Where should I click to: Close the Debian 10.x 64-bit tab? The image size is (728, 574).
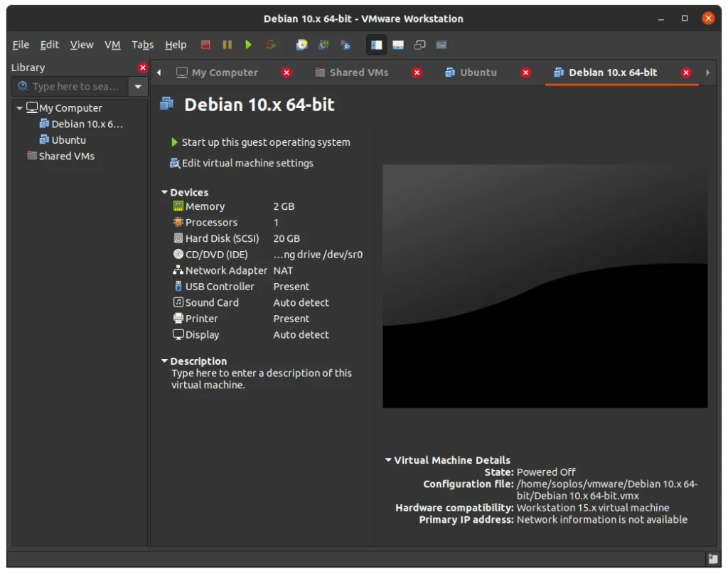click(686, 73)
